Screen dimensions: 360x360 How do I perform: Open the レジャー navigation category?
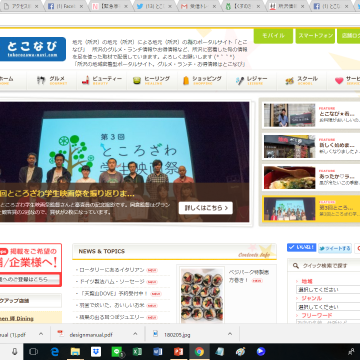(252, 80)
